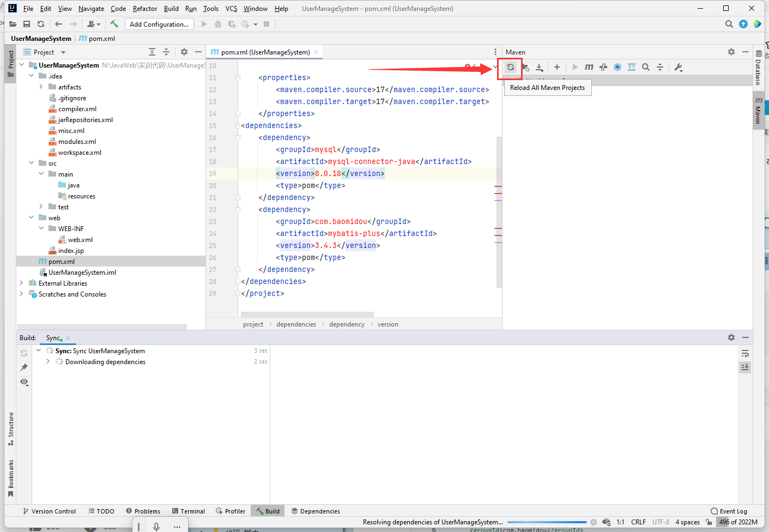Select web.xml file in tree

click(80, 240)
